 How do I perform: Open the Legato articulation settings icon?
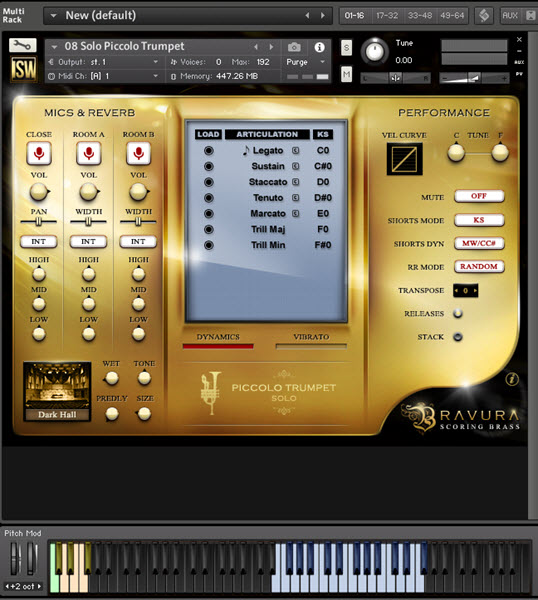click(x=295, y=150)
